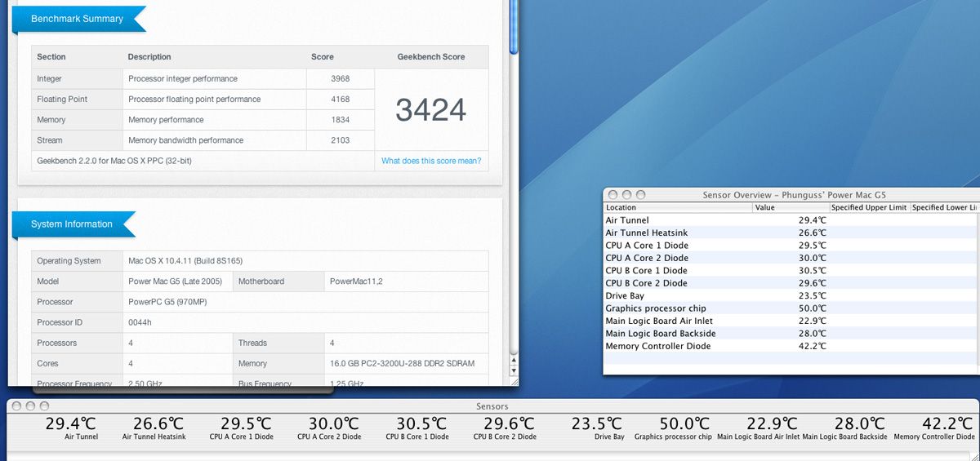Viewport: 980px width, 461px height.
Task: Click the 29.6℃ CPU B Core 2 reading in Sensors window
Action: coord(510,424)
